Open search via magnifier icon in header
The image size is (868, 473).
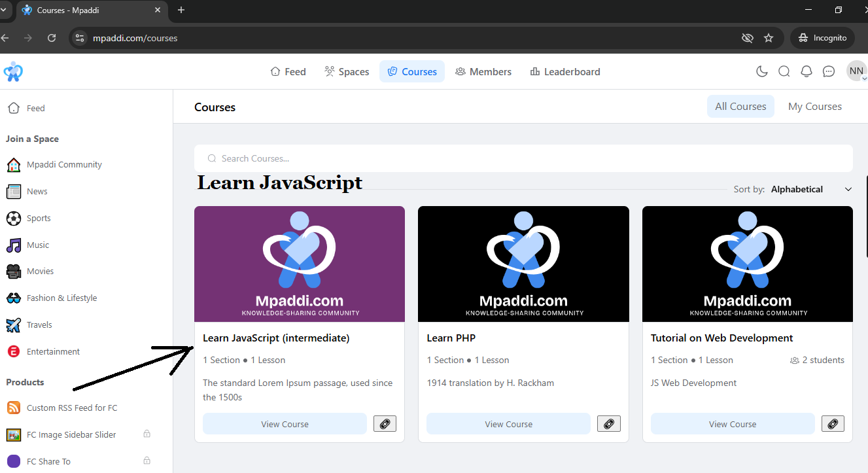click(x=784, y=72)
